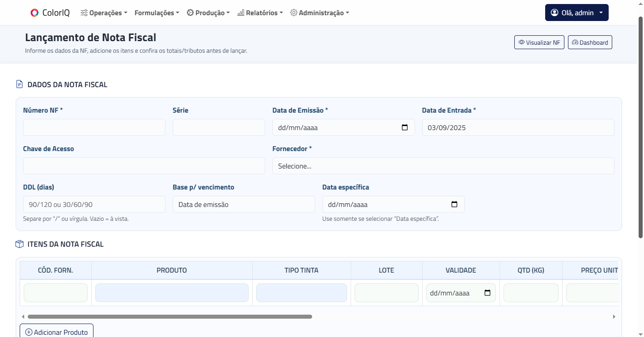The height and width of the screenshot is (337, 644).
Task: Click the plus icon in Adicionar Produto
Action: 29,332
